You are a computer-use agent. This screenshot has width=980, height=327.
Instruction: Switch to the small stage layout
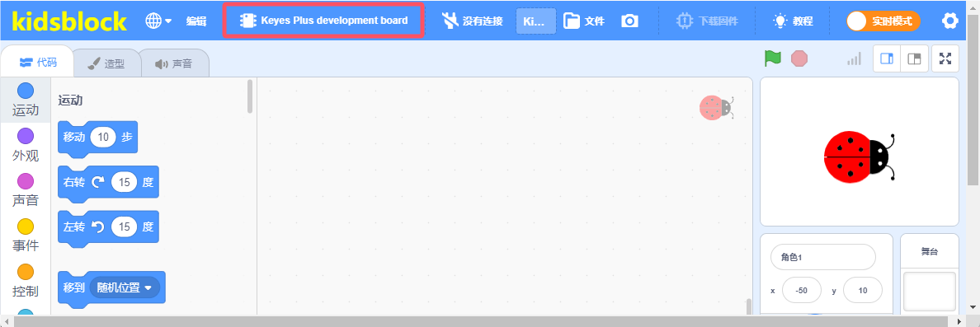914,58
